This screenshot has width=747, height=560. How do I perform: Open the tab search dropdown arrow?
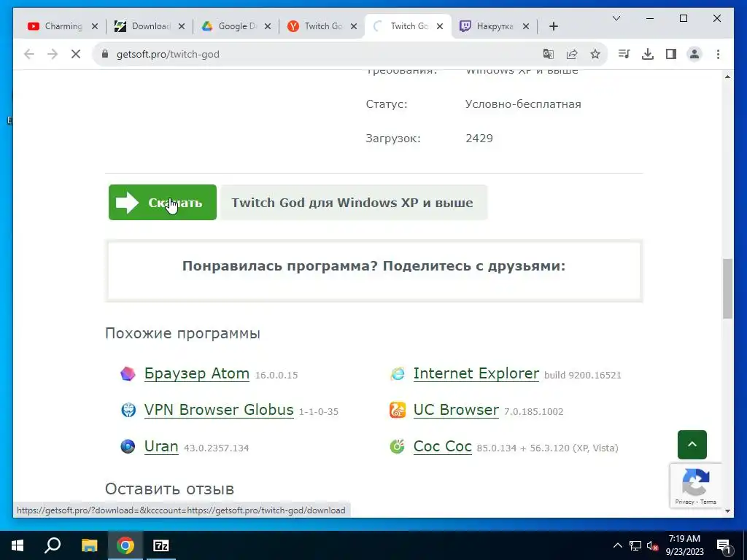616,18
